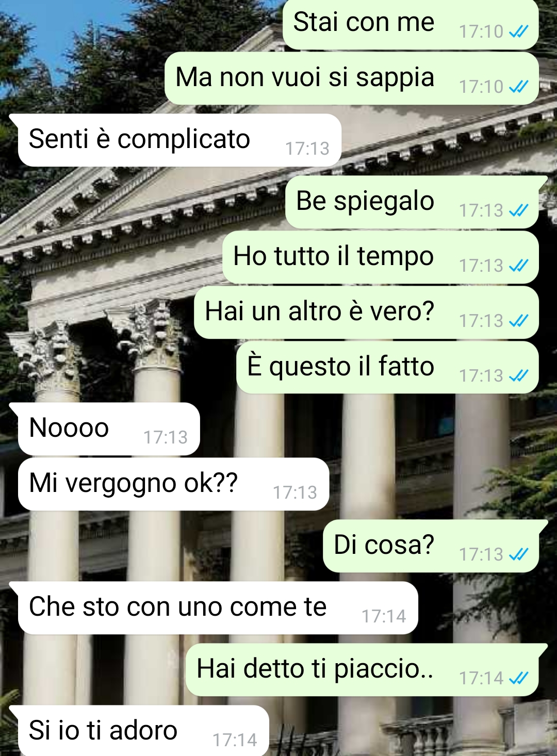Click the read ticks on 'Hai detto ti piaccio..'
The height and width of the screenshot is (756, 557).
point(518,678)
